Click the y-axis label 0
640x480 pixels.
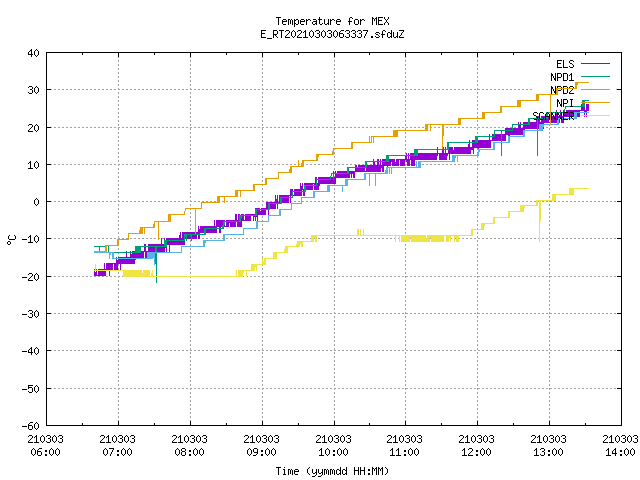pos(37,202)
